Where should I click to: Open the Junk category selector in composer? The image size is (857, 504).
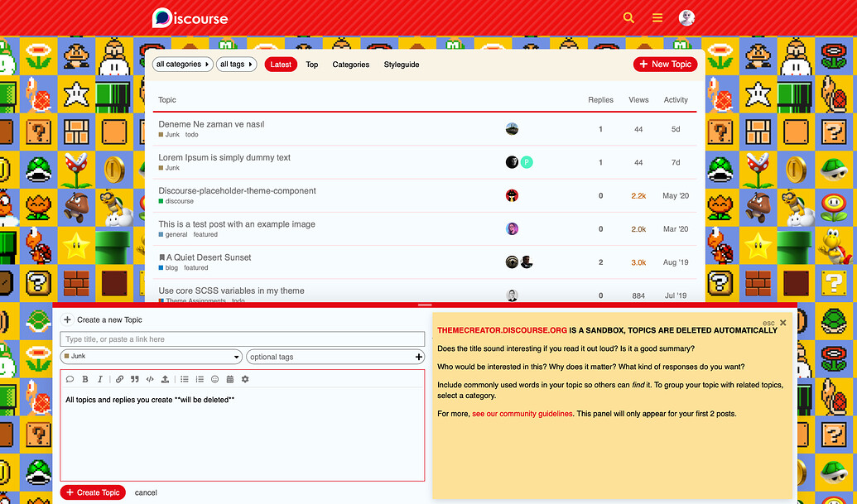click(x=151, y=357)
